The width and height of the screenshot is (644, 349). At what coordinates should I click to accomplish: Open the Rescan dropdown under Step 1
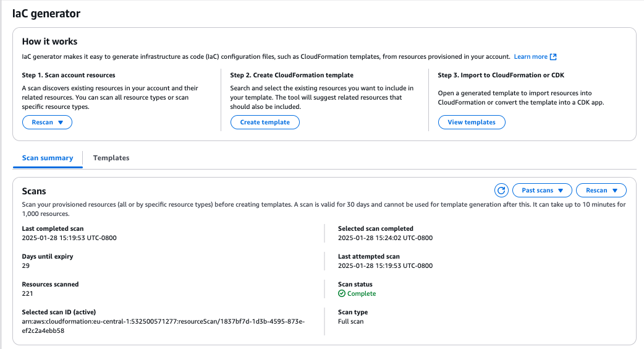pos(47,122)
